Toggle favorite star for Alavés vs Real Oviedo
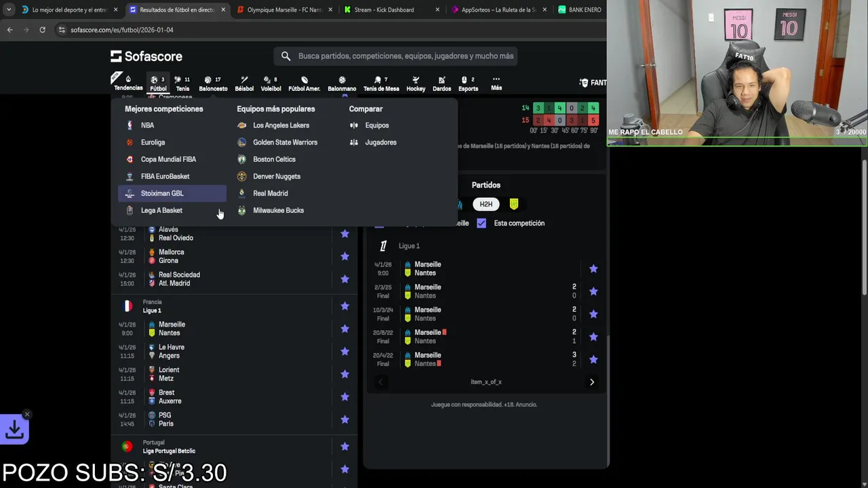Screen dimensions: 868x488 pyautogui.click(x=344, y=234)
